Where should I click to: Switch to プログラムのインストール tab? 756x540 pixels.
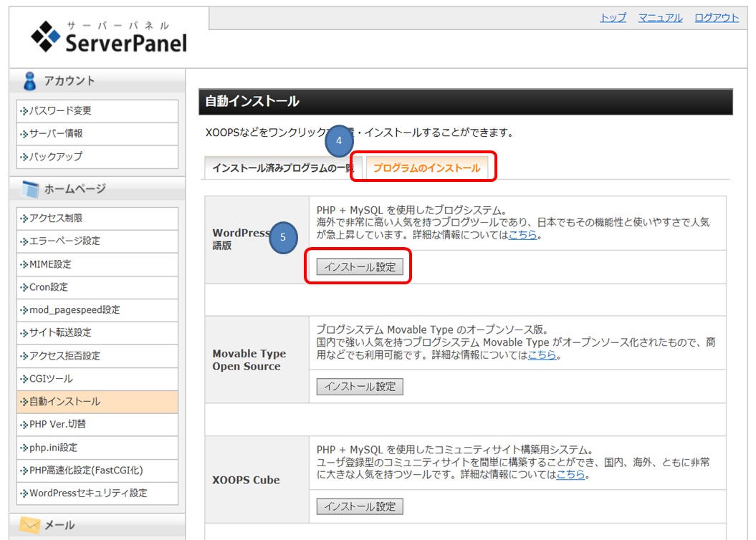point(426,168)
